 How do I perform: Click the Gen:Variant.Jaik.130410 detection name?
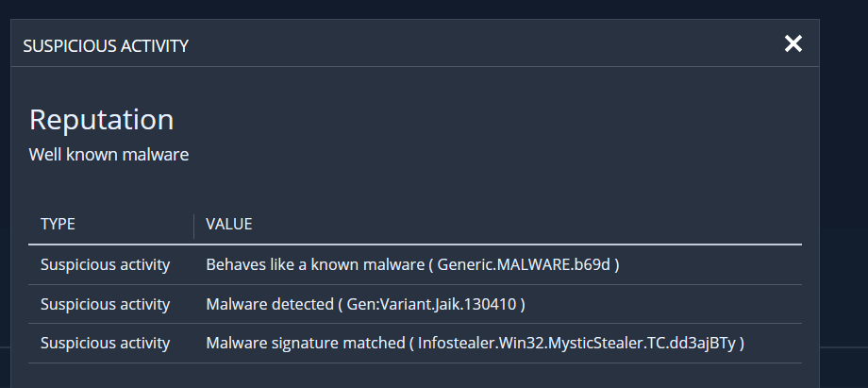[x=432, y=304]
